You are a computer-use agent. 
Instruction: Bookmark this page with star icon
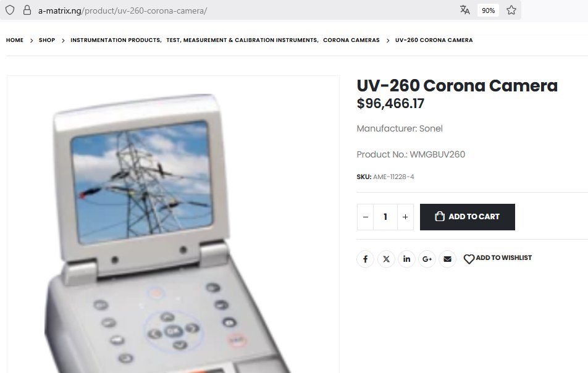tap(511, 10)
